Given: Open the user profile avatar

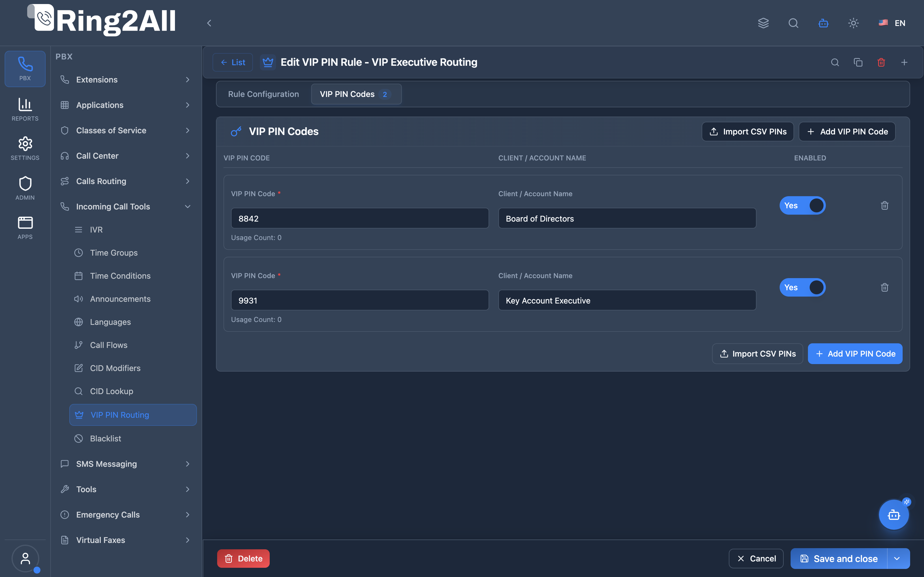Looking at the screenshot, I should pyautogui.click(x=25, y=558).
